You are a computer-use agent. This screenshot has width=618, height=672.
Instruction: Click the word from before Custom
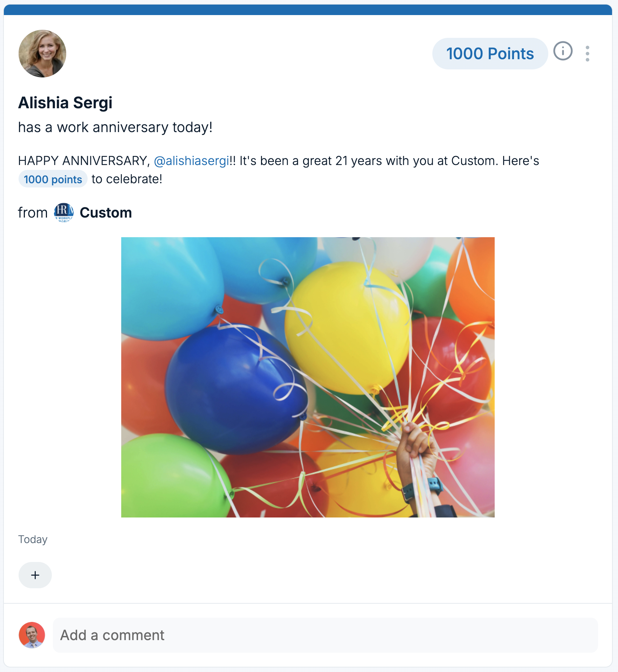[x=33, y=213]
